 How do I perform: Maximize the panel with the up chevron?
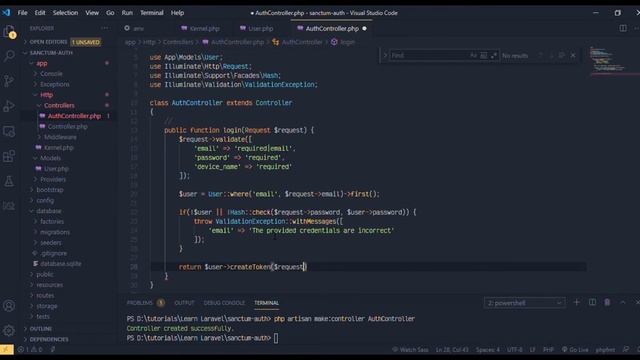pyautogui.click(x=623, y=302)
